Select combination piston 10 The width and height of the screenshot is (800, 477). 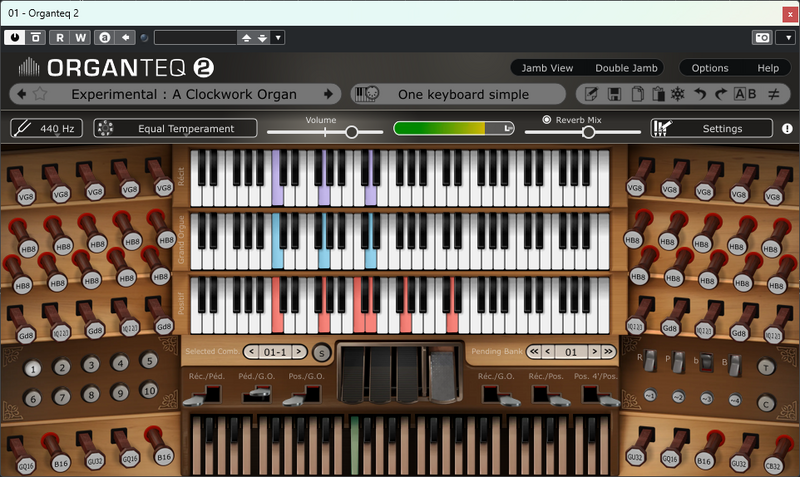[149, 391]
